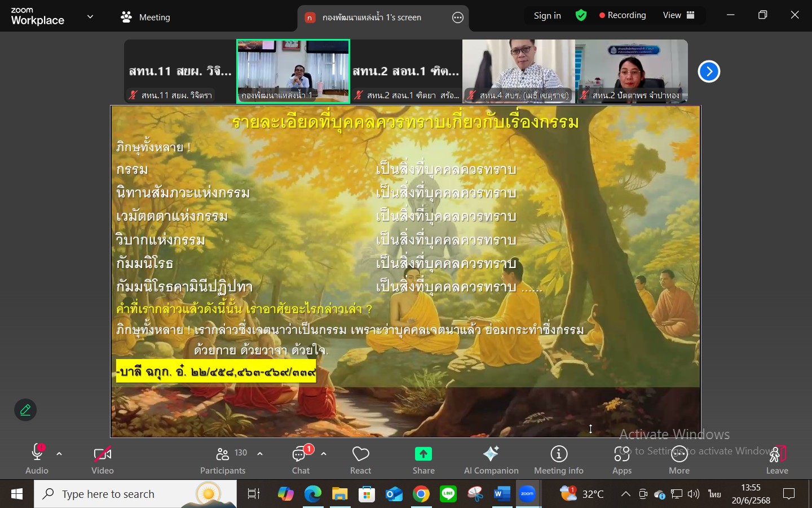Open Windows notification center
The width and height of the screenshot is (812, 508).
coord(789,494)
